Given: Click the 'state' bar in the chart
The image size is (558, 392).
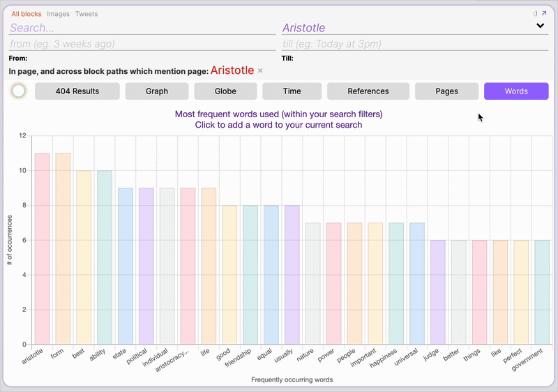Looking at the screenshot, I should [126, 266].
